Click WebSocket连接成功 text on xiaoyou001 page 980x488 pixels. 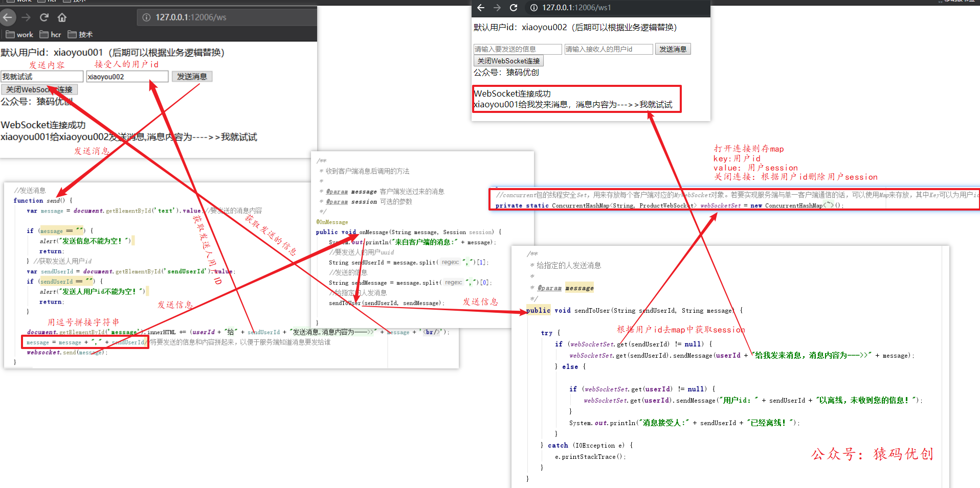pos(43,125)
